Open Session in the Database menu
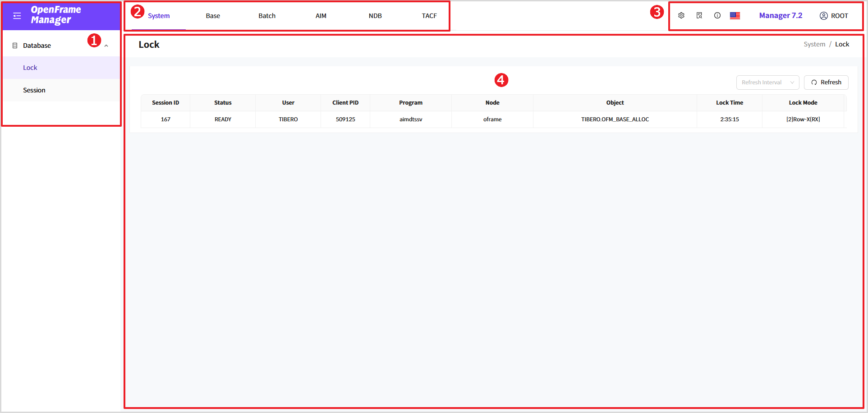Image resolution: width=868 pixels, height=413 pixels. pyautogui.click(x=34, y=90)
